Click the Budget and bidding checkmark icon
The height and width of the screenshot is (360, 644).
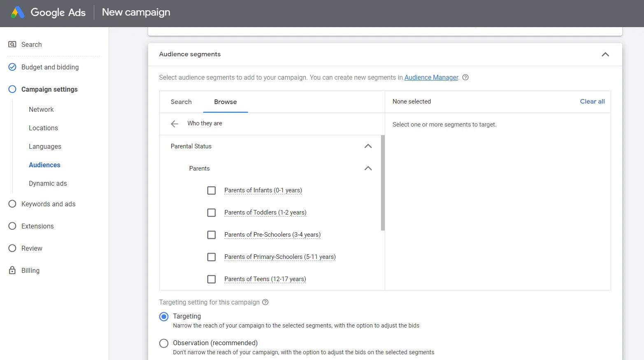click(x=12, y=67)
